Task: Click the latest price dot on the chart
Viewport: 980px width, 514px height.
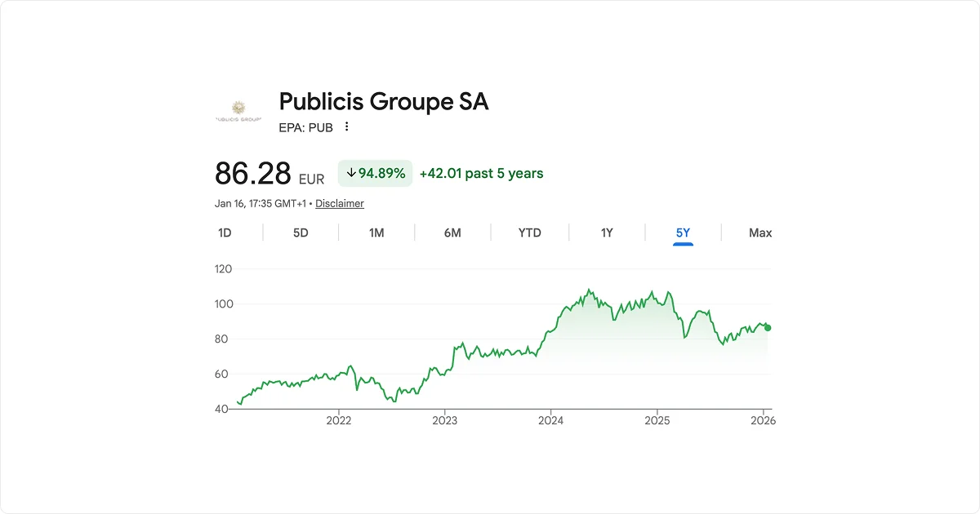Action: 766,326
